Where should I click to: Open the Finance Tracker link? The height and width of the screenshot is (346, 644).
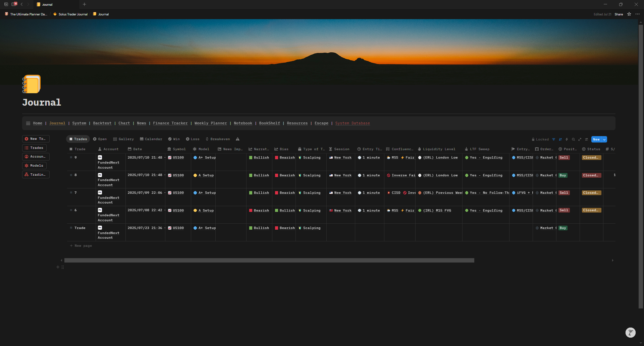(x=170, y=123)
